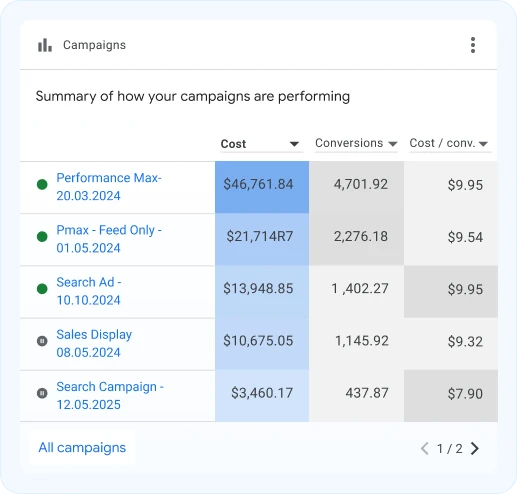The width and height of the screenshot is (517, 494).
Task: Select the 2,276.18 conversions cell
Action: pos(356,239)
